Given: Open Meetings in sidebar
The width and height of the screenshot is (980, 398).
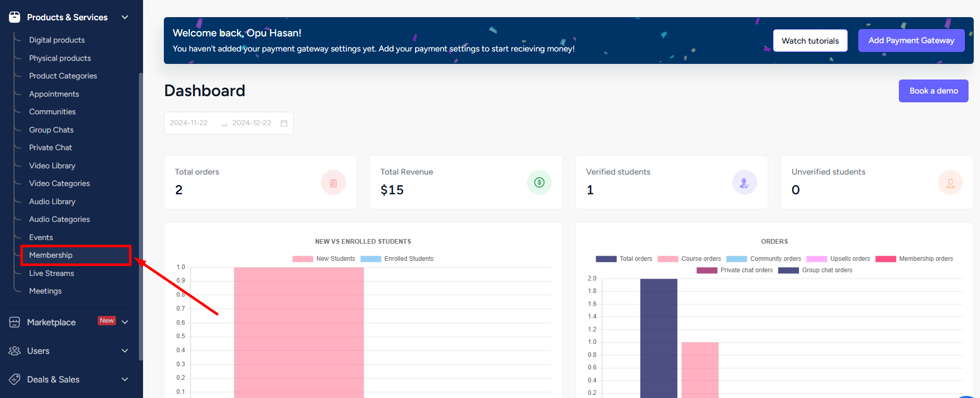Looking at the screenshot, I should (45, 291).
